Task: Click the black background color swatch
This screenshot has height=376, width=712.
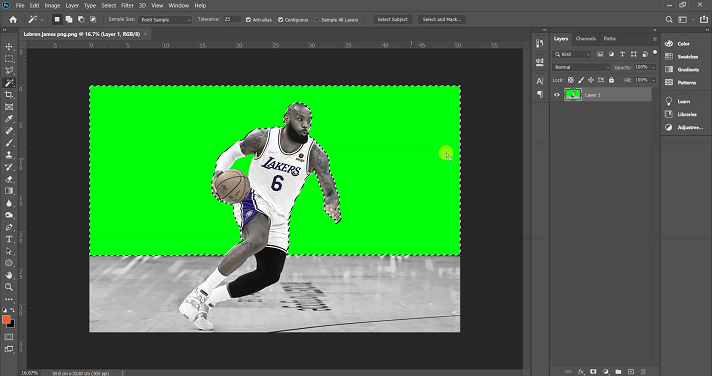Action: point(12,325)
